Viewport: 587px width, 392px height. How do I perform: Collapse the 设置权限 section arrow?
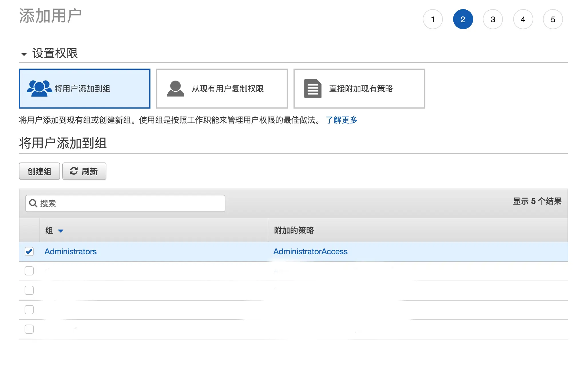coord(24,54)
